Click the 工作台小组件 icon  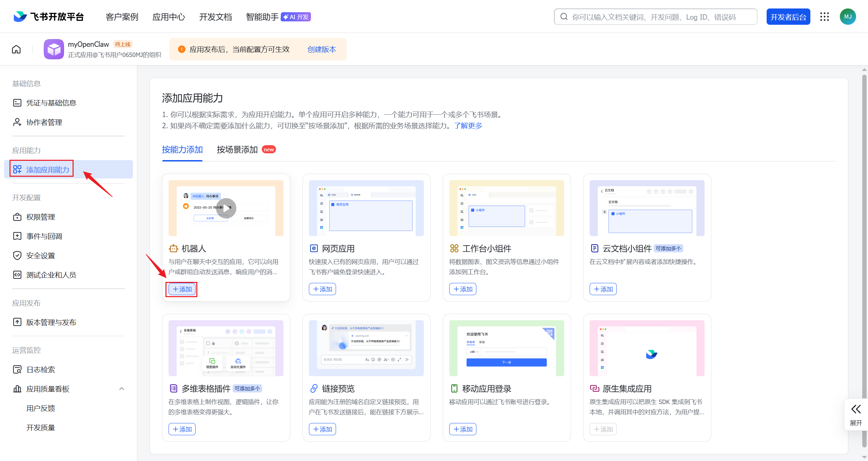[x=454, y=248]
